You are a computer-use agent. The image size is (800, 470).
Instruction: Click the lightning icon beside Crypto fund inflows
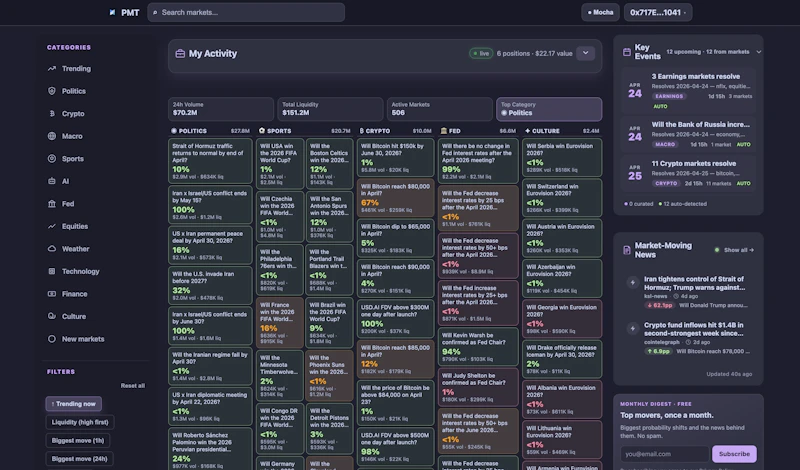[x=633, y=328]
